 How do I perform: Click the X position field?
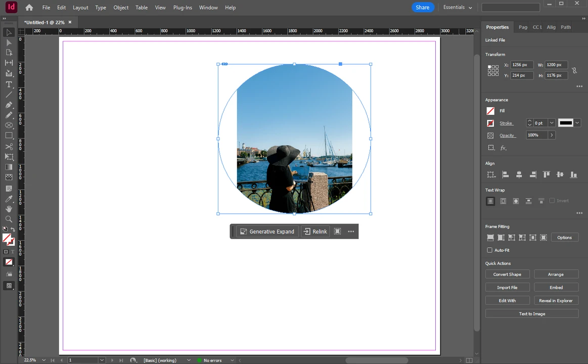click(522, 65)
